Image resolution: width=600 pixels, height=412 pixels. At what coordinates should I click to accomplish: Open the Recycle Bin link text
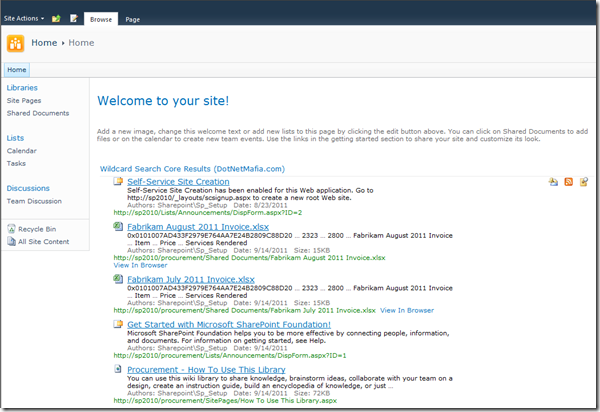point(37,229)
